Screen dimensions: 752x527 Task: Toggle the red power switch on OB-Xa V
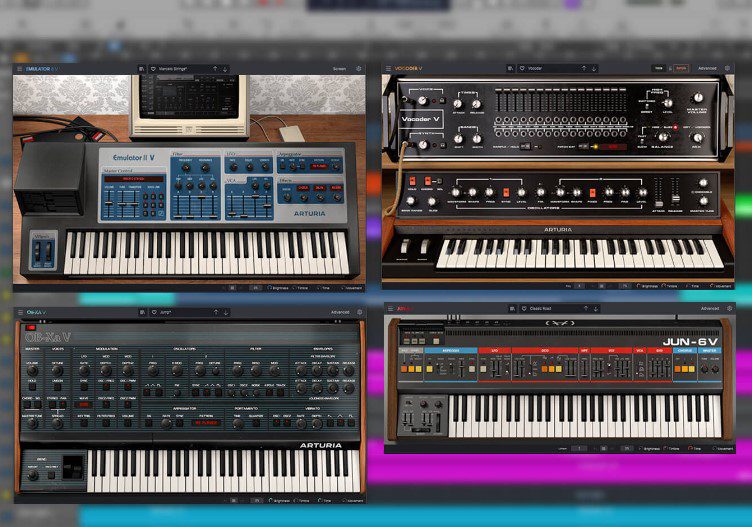pyautogui.click(x=31, y=328)
